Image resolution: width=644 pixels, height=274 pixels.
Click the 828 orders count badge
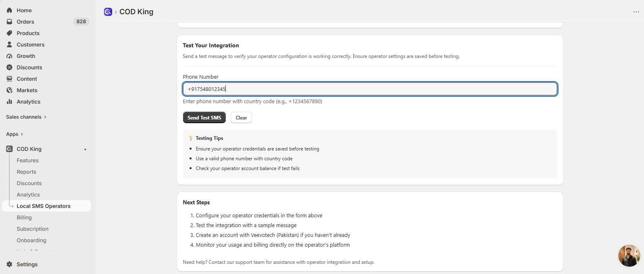(x=81, y=22)
